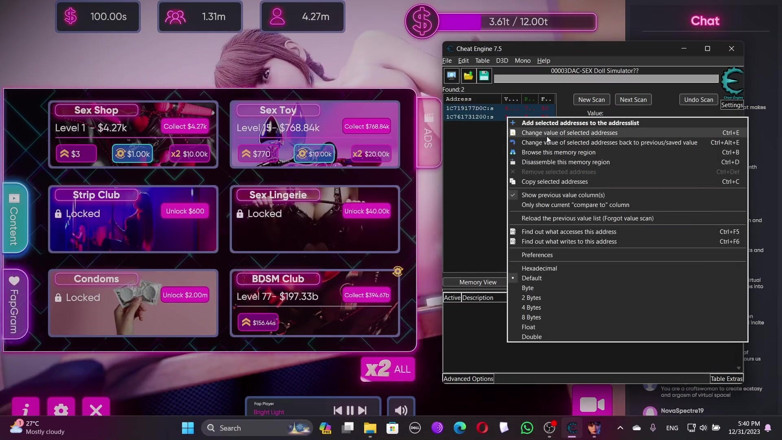This screenshot has height=440, width=782.
Task: Choose Find out what accesses this address
Action: click(x=627, y=231)
